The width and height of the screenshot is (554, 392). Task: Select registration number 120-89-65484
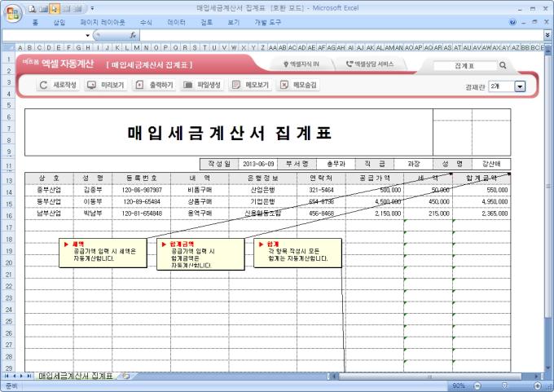pos(141,201)
